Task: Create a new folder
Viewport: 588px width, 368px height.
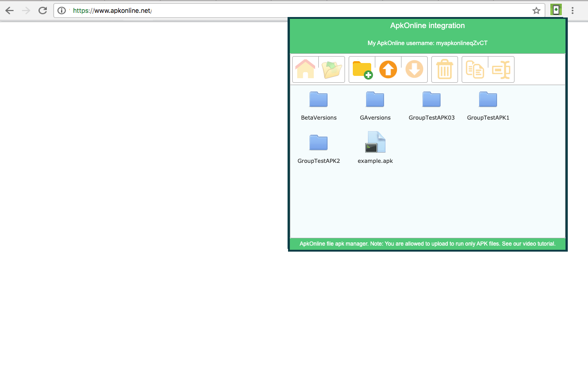Action: [x=362, y=69]
